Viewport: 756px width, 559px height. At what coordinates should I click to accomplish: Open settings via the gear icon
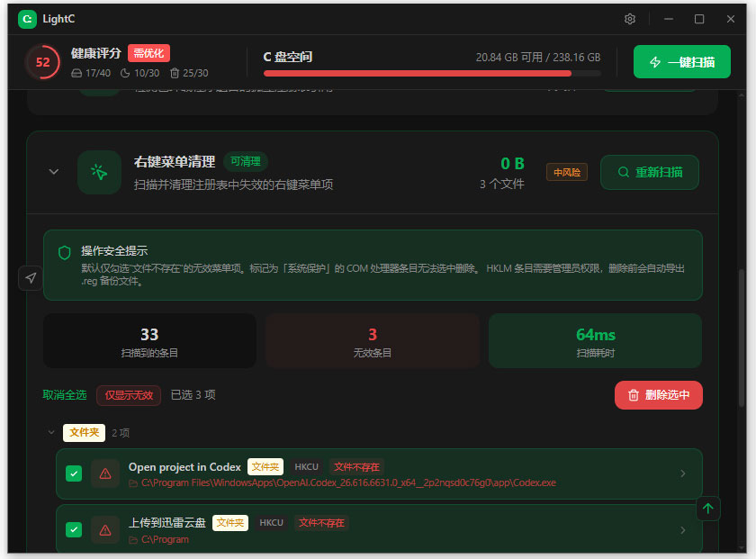pos(630,19)
